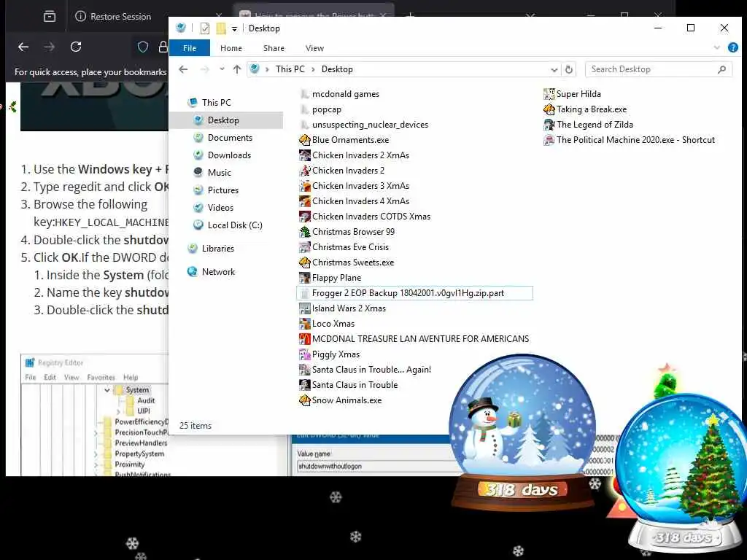747x560 pixels.
Task: Open Music in navigation pane
Action: [219, 173]
